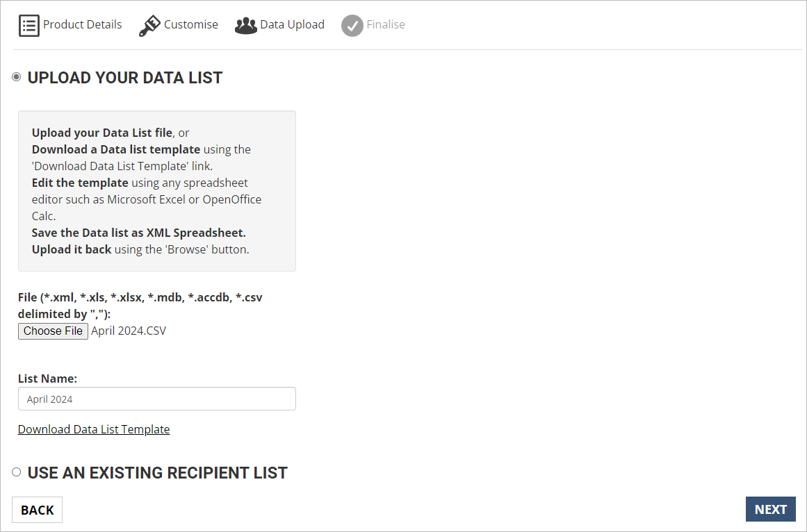
Task: Click the Upload Your Data List heading
Action: [125, 78]
